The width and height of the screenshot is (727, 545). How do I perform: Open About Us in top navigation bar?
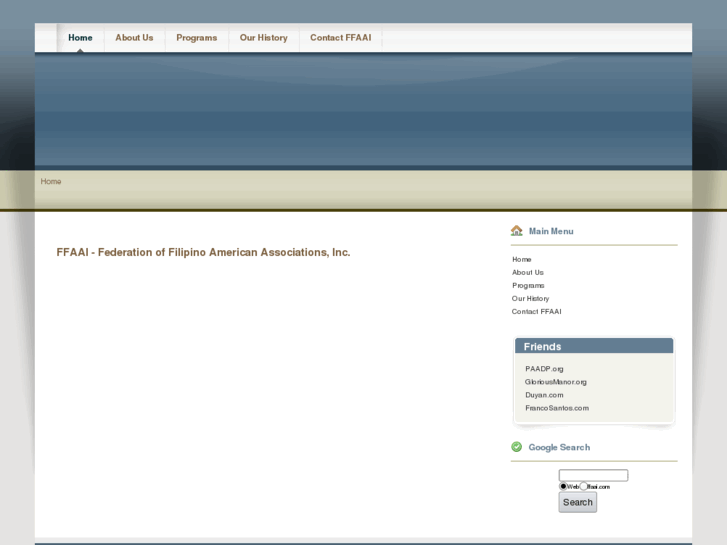tap(134, 38)
